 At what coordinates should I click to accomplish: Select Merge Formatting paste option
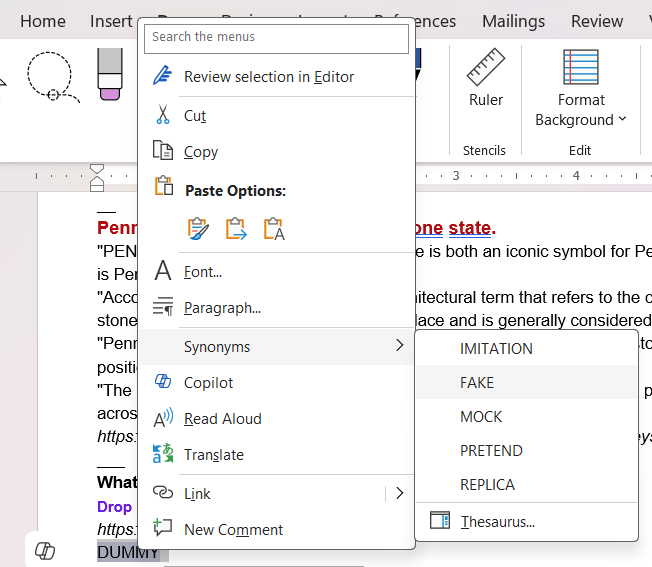coord(236,229)
